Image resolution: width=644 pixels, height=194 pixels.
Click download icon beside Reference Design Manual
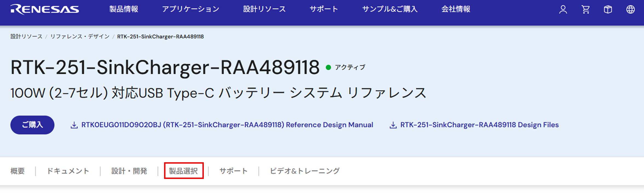click(74, 125)
